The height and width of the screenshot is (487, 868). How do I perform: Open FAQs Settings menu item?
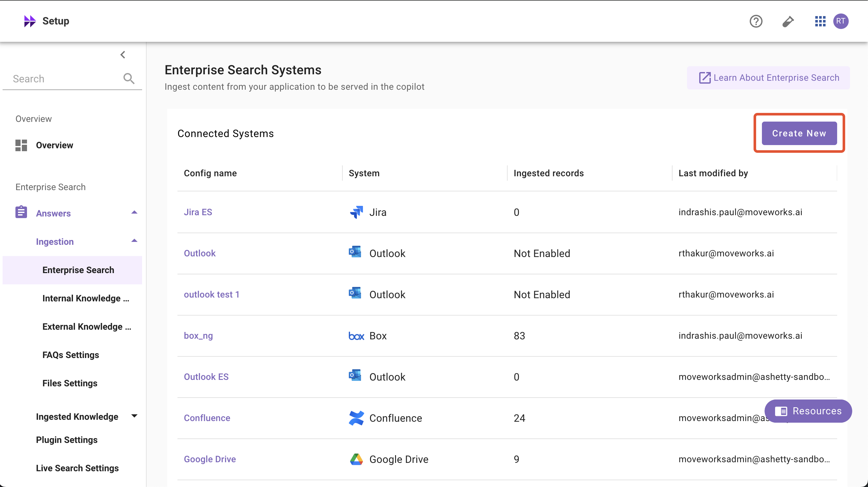tap(71, 355)
